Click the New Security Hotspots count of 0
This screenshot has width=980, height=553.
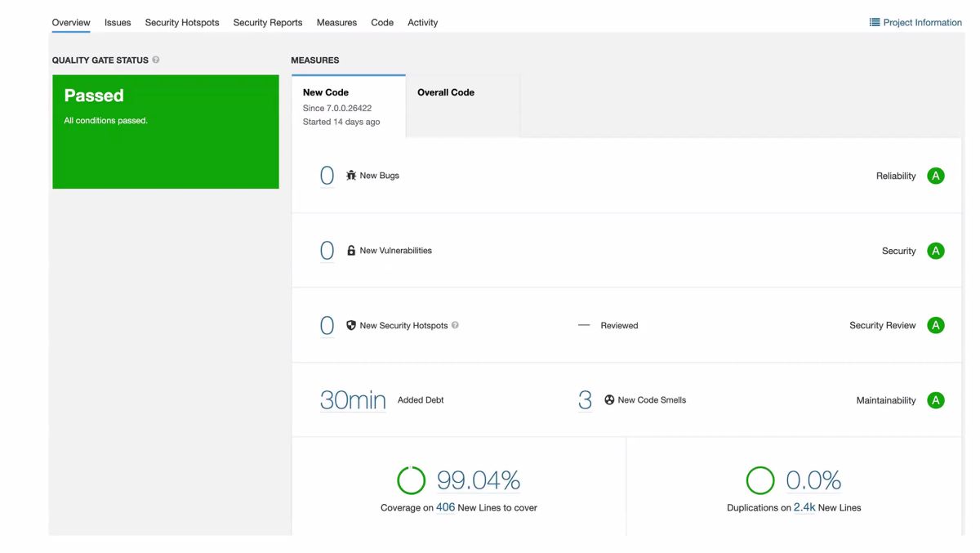click(327, 325)
